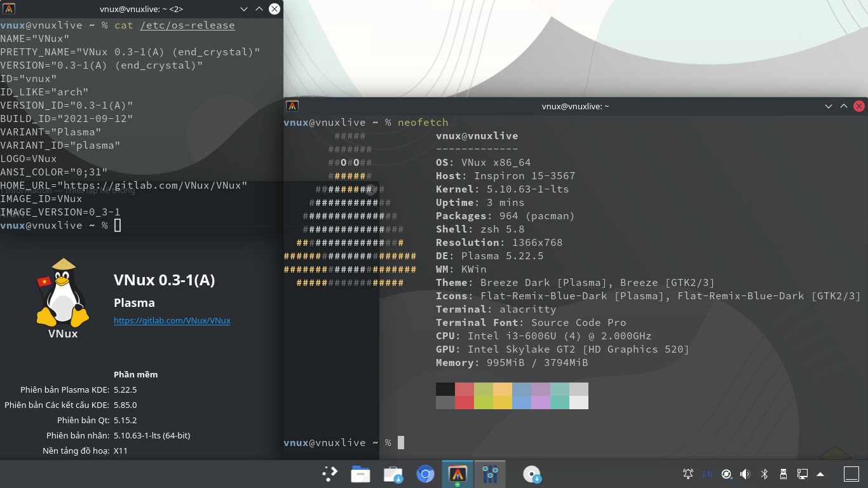
Task: Open the removable devices tray icon
Action: (x=783, y=474)
